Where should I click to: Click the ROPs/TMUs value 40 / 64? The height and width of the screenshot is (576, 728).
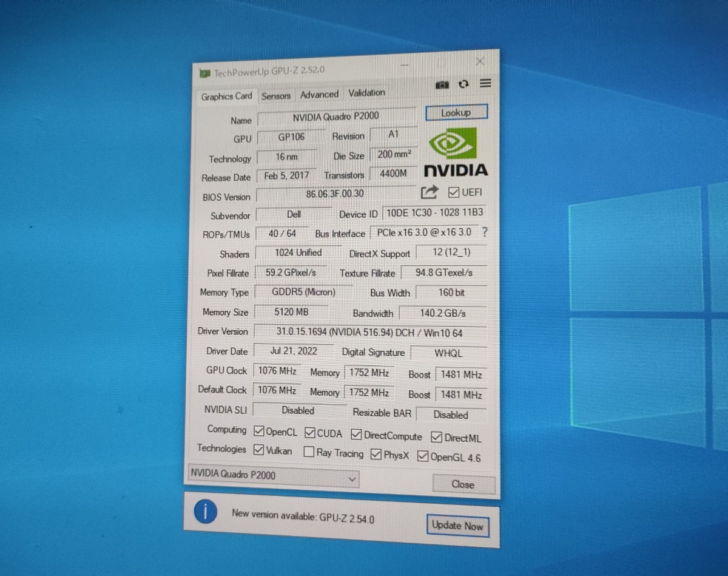283,234
